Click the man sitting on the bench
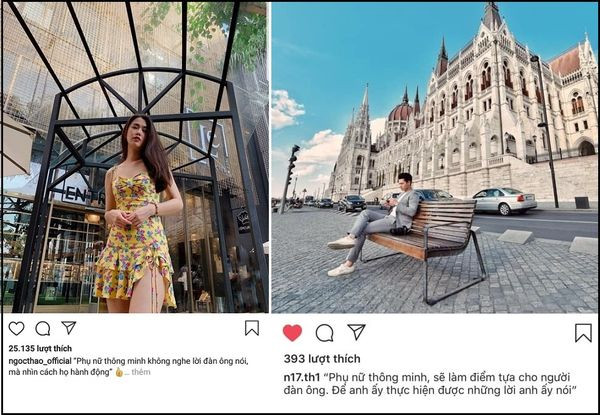 [x=373, y=224]
